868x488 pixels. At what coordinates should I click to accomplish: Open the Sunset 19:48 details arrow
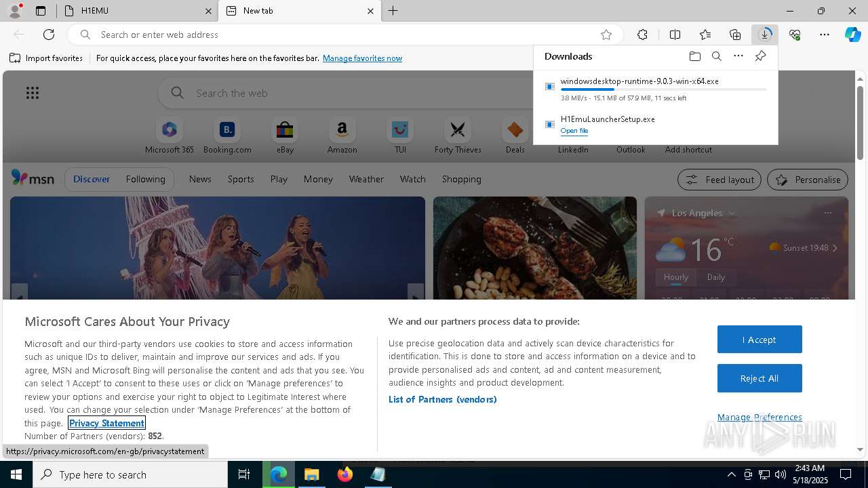(x=835, y=248)
